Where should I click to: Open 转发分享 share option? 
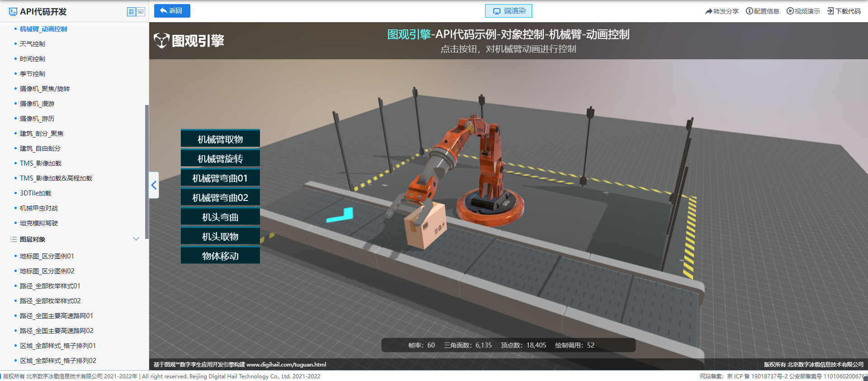[x=722, y=11]
